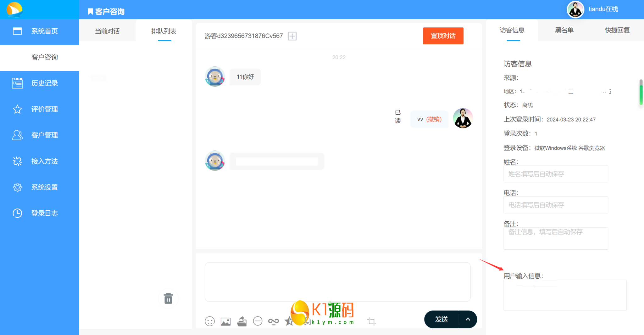The width and height of the screenshot is (644, 335).
Task: Click the send image icon
Action: pyautogui.click(x=225, y=321)
